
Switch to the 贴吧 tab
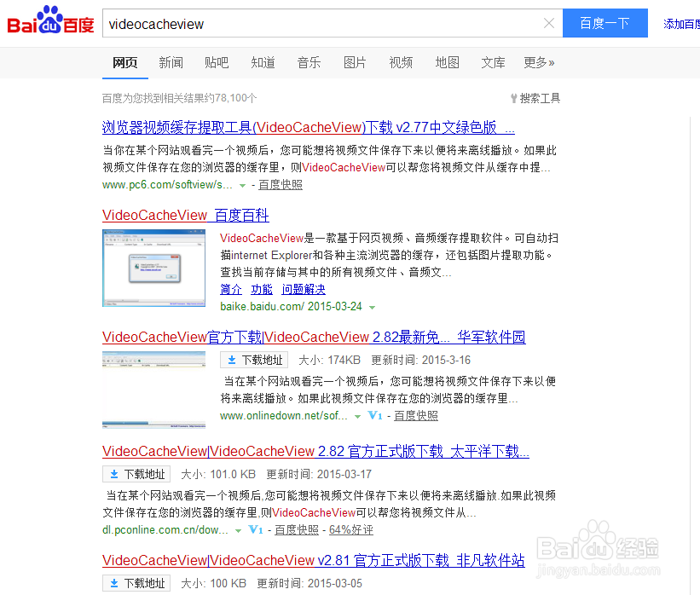[x=217, y=62]
